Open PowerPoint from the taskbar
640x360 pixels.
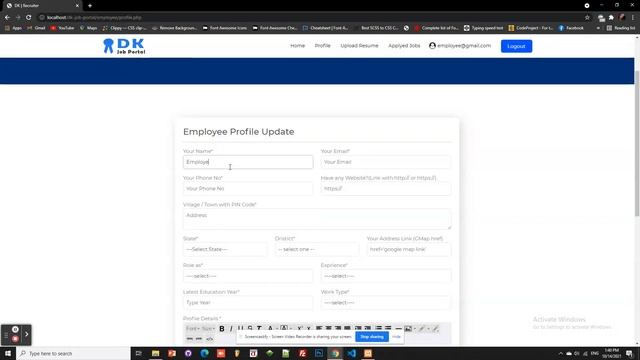coord(172,353)
